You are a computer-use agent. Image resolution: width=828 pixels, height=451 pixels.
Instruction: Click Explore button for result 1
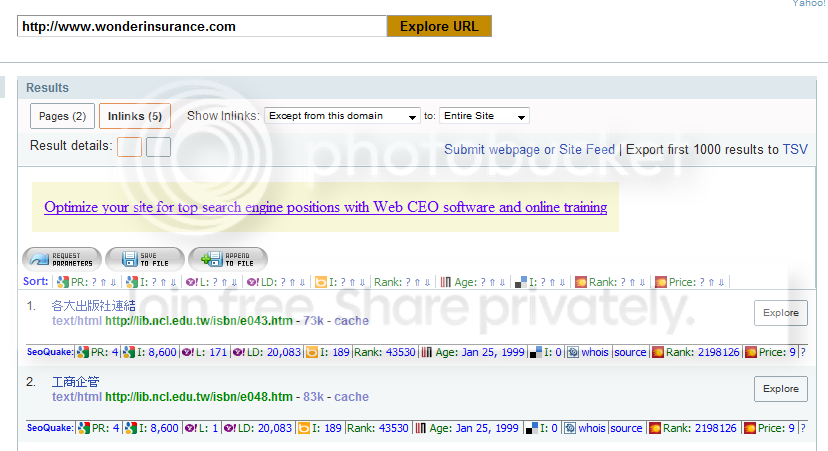point(780,313)
